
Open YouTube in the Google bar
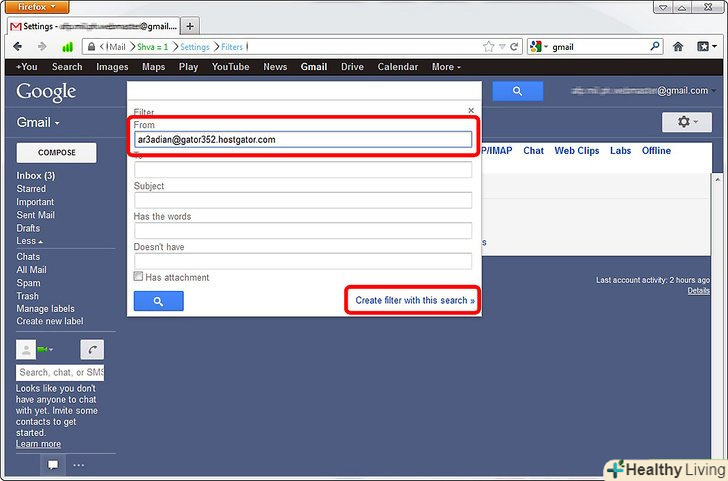click(x=230, y=67)
